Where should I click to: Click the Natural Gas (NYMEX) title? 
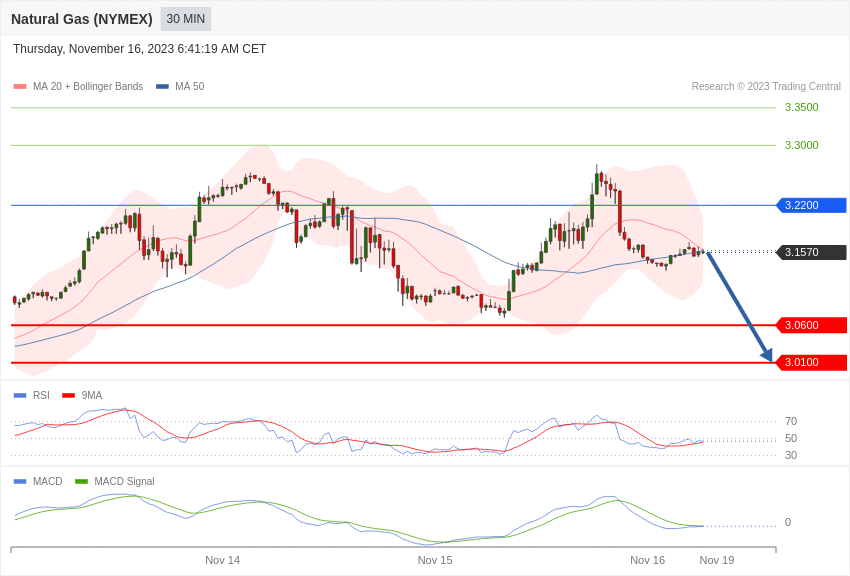click(82, 19)
